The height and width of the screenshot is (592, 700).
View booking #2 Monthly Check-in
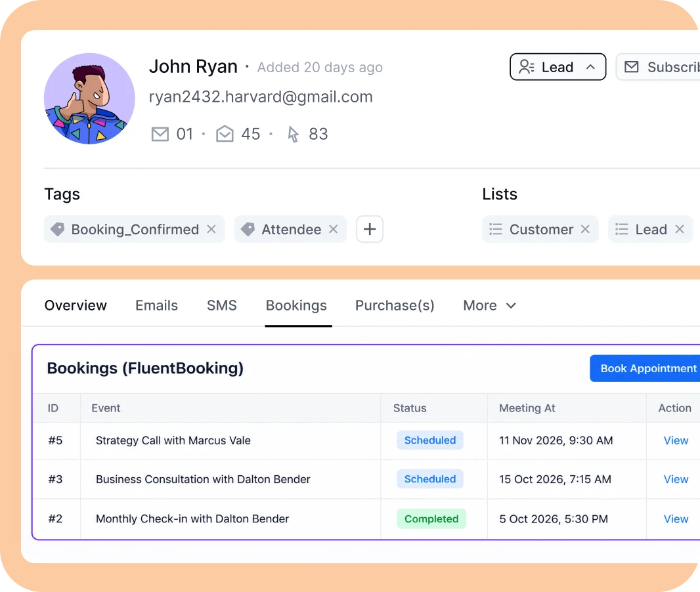click(676, 519)
